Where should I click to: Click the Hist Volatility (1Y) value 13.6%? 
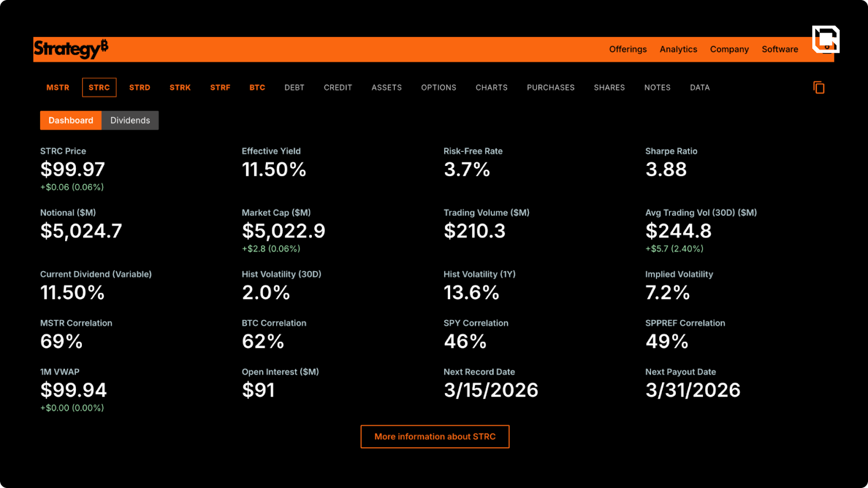tap(471, 293)
